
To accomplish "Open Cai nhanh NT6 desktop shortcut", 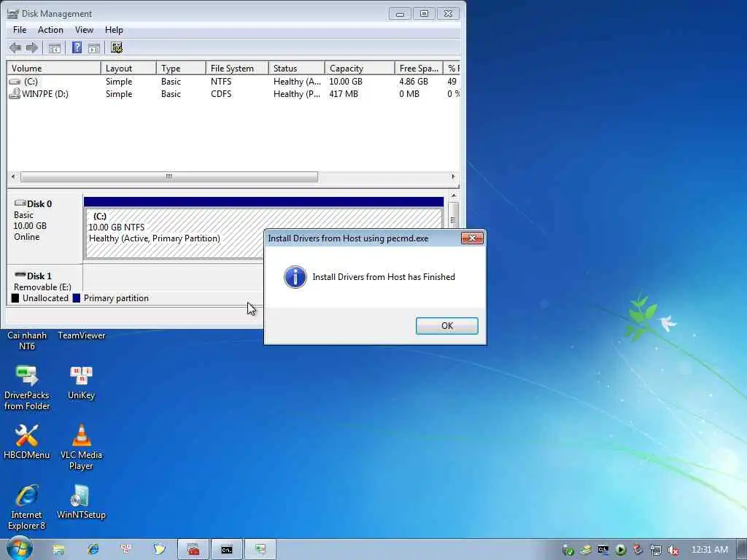I will (27, 341).
